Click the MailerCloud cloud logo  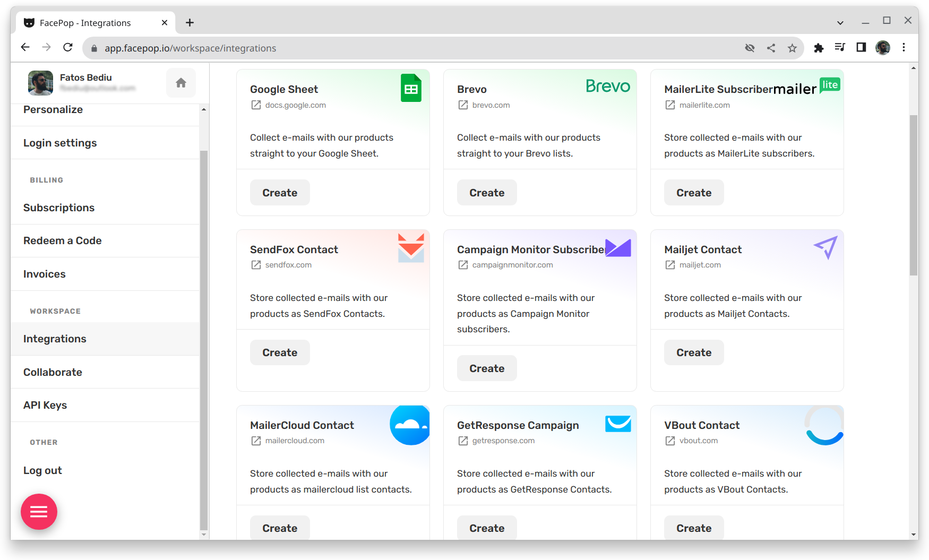tap(410, 425)
